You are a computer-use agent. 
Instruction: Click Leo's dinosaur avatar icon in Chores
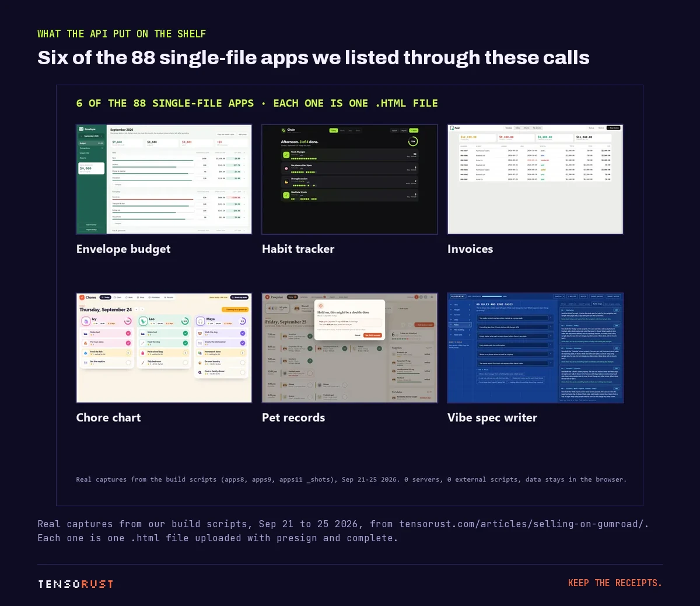143,321
